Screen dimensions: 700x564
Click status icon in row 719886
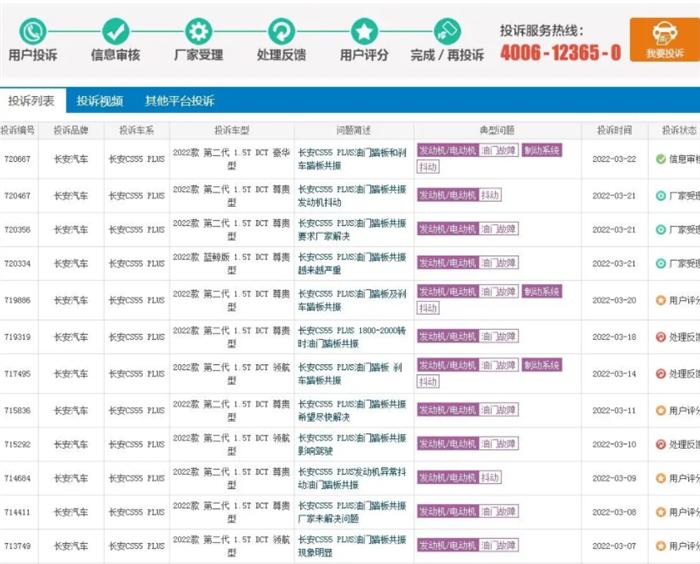661,300
